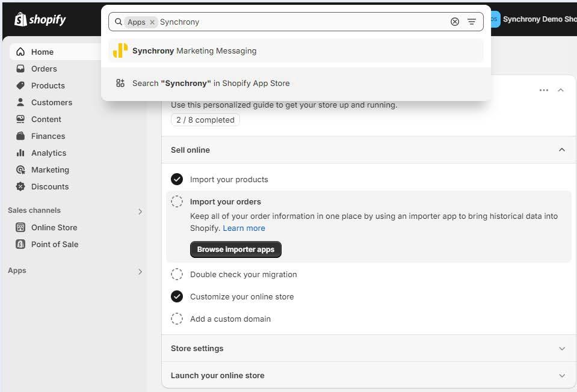Click inside the Synchrony search input
The width and height of the screenshot is (577, 392).
[301, 22]
